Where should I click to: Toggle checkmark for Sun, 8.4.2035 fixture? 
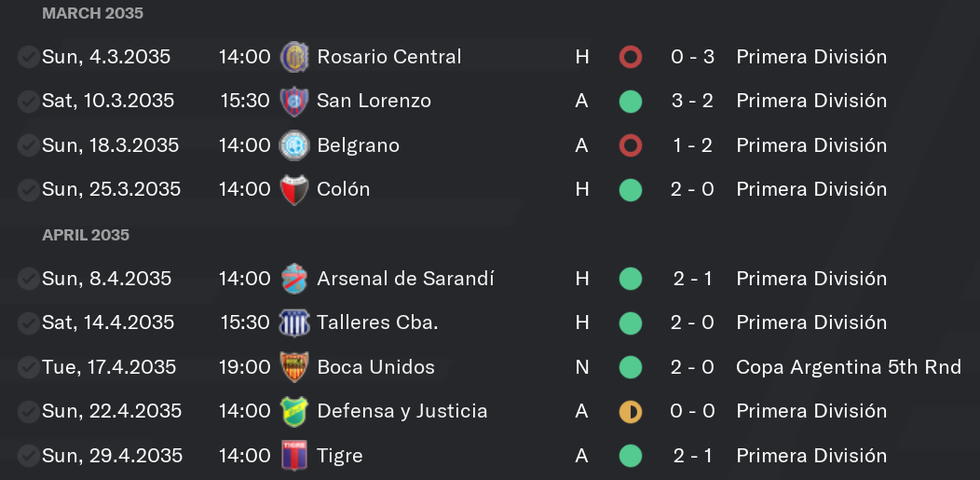(28, 278)
